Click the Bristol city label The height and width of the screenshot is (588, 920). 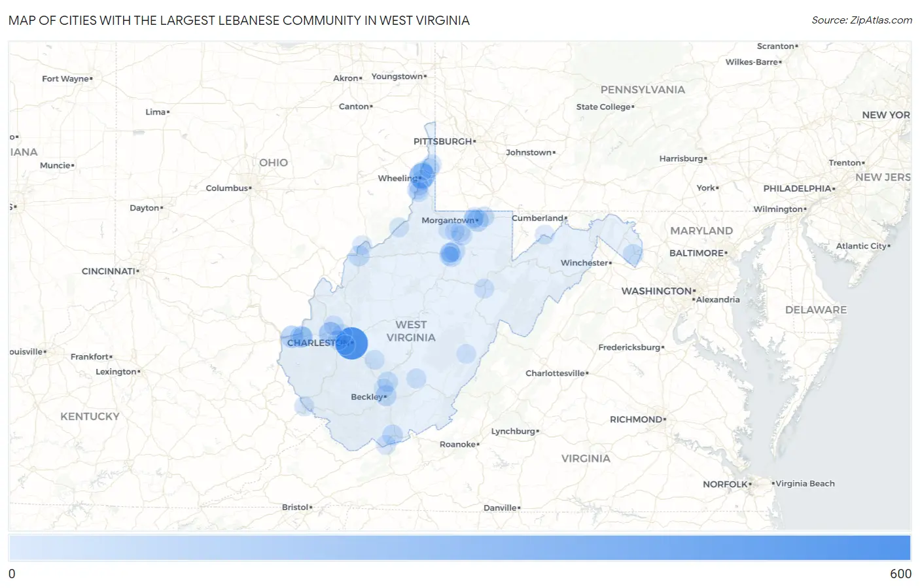coord(295,508)
